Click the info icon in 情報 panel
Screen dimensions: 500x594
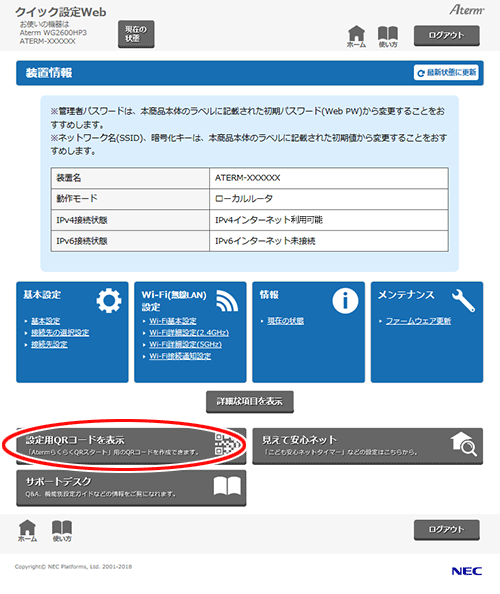345,301
